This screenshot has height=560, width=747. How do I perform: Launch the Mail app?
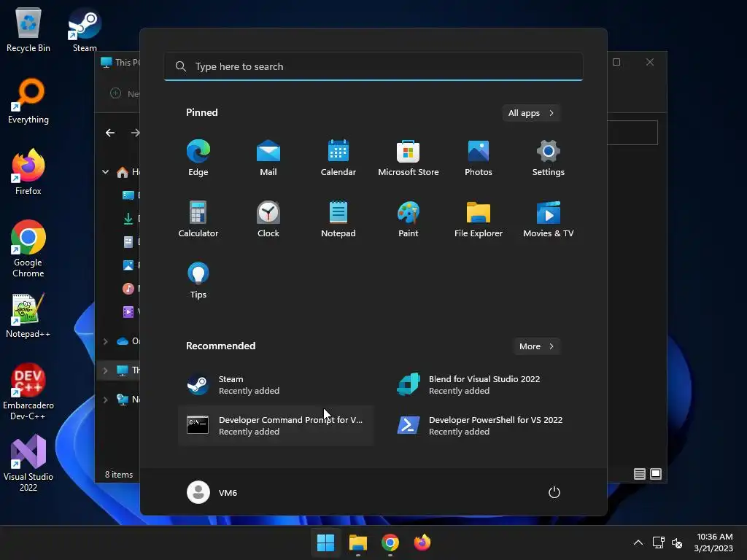pos(268,158)
